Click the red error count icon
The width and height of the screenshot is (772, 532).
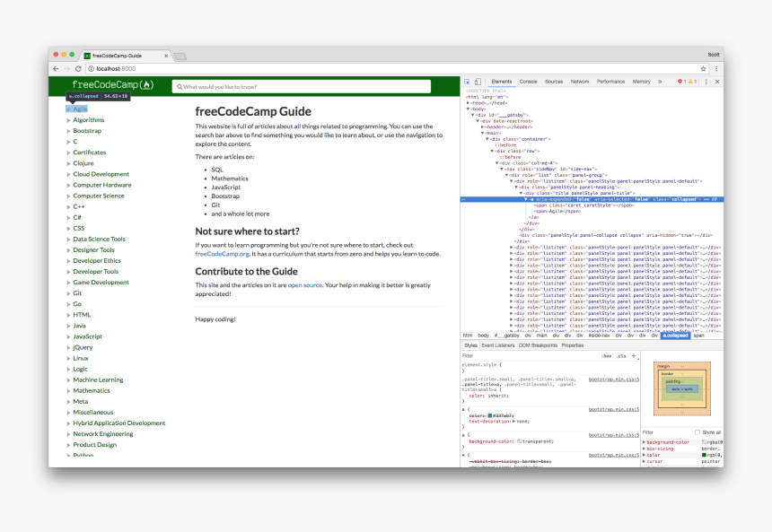[680, 82]
